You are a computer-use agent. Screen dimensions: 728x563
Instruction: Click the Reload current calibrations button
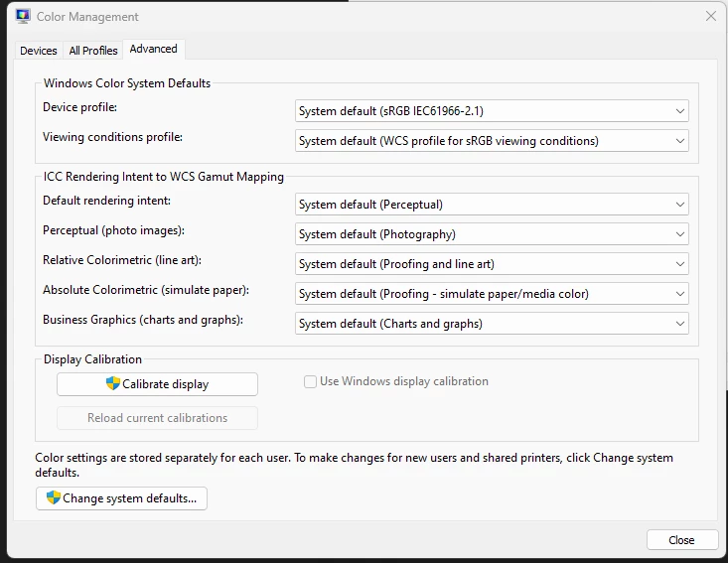click(157, 418)
